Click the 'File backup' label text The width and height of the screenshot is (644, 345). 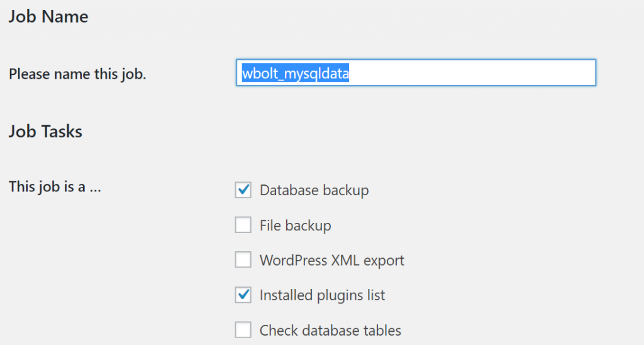tap(295, 225)
